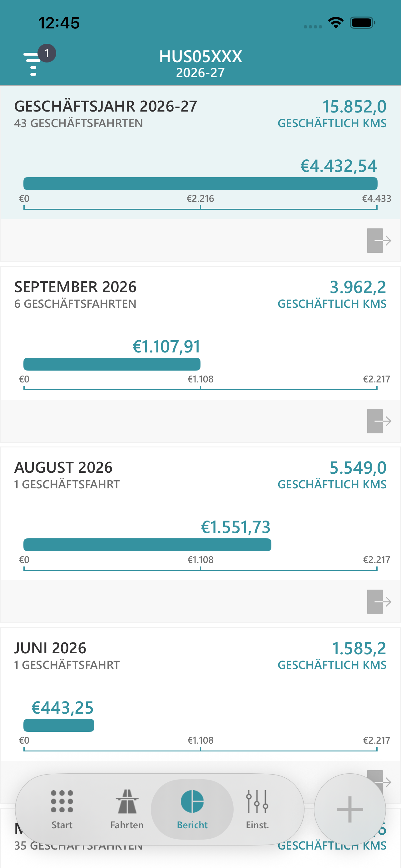Open the Start tab
This screenshot has height=868, width=401.
62,809
